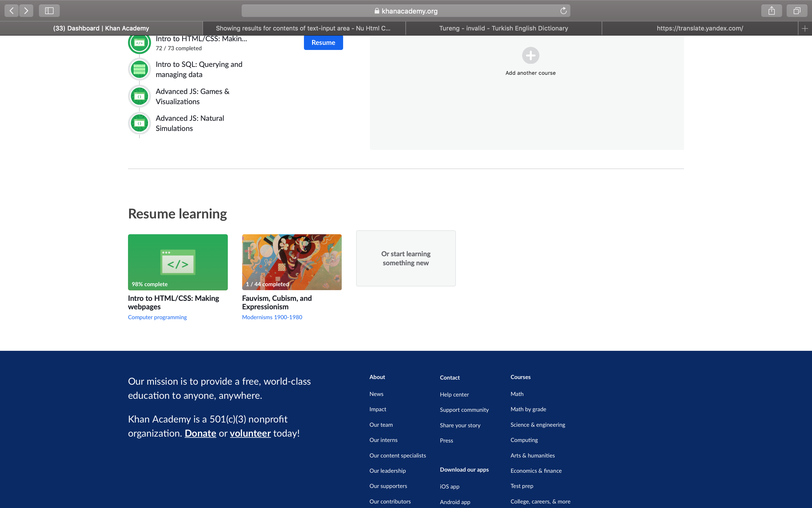
Task: Open the Science & engineering link
Action: point(538,425)
